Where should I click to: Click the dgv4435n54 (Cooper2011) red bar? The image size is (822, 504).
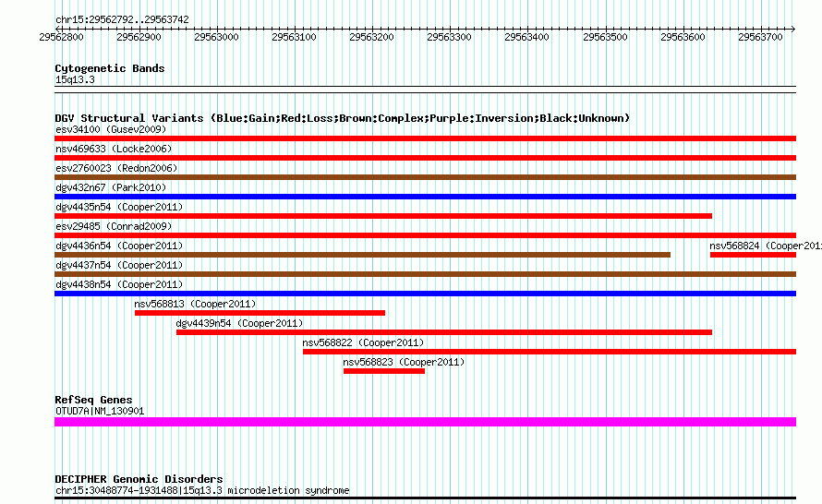[383, 216]
